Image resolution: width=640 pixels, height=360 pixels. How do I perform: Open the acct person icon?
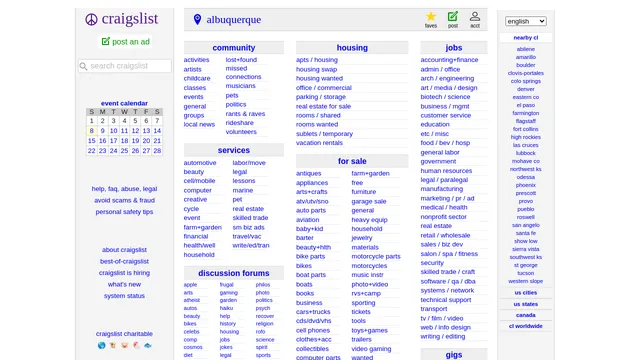tap(475, 17)
